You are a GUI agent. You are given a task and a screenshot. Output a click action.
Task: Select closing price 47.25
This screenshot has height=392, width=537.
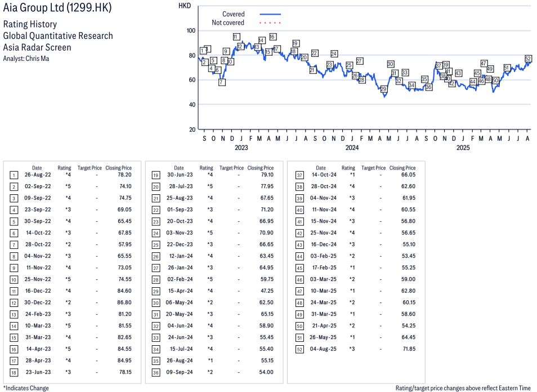point(267,291)
